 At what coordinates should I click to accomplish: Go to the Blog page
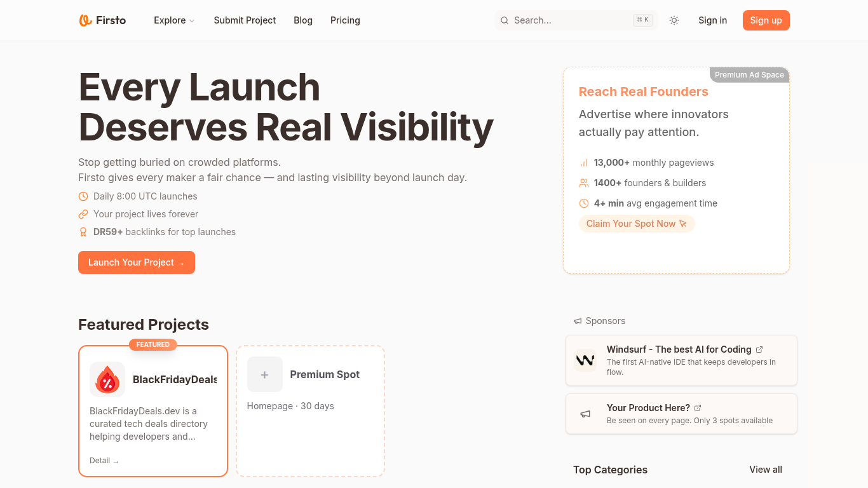coord(303,20)
